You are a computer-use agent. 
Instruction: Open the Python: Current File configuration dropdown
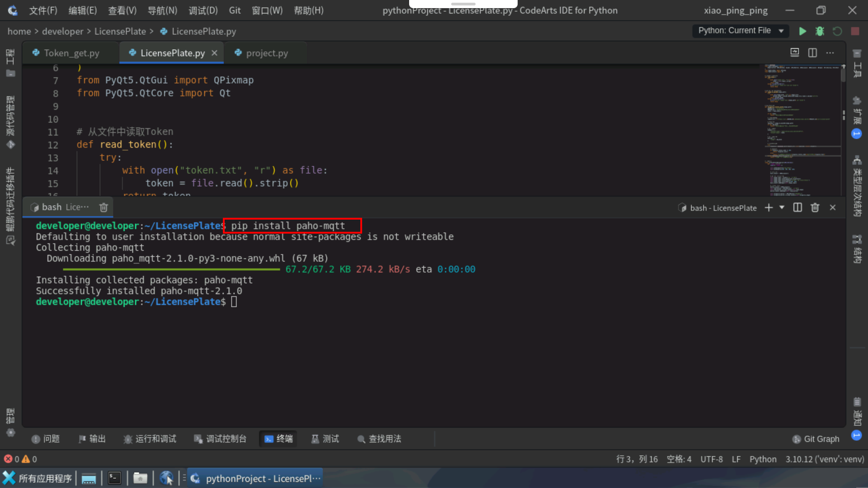(741, 31)
